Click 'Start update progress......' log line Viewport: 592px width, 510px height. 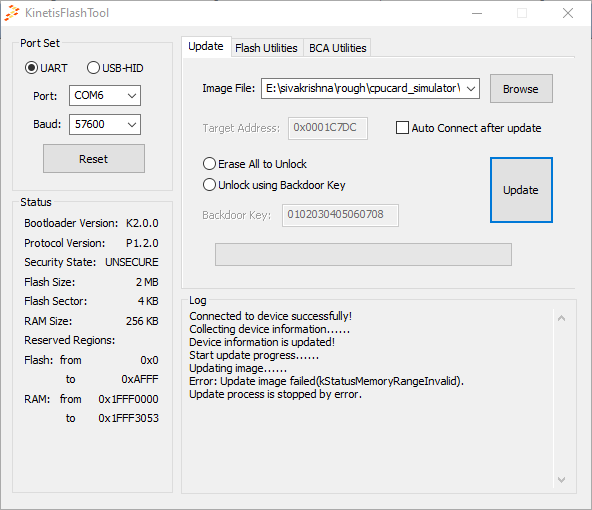pyautogui.click(x=254, y=355)
